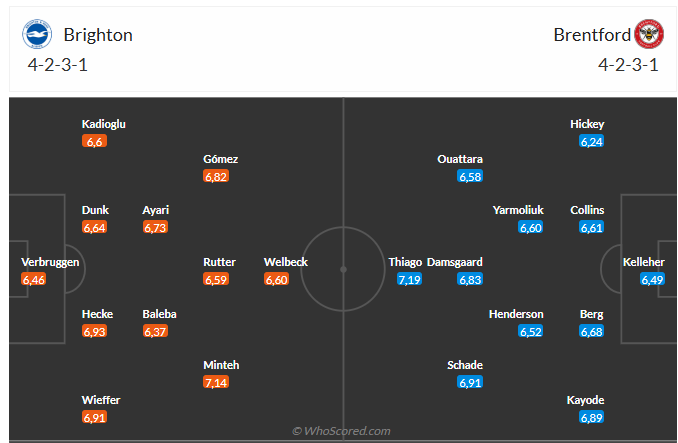This screenshot has height=443, width=678.
Task: Select Wieffer's player name
Action: [x=101, y=400]
